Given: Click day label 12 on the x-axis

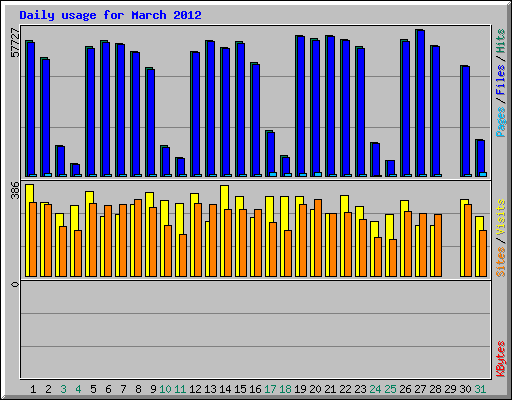Looking at the screenshot, I should (195, 389).
